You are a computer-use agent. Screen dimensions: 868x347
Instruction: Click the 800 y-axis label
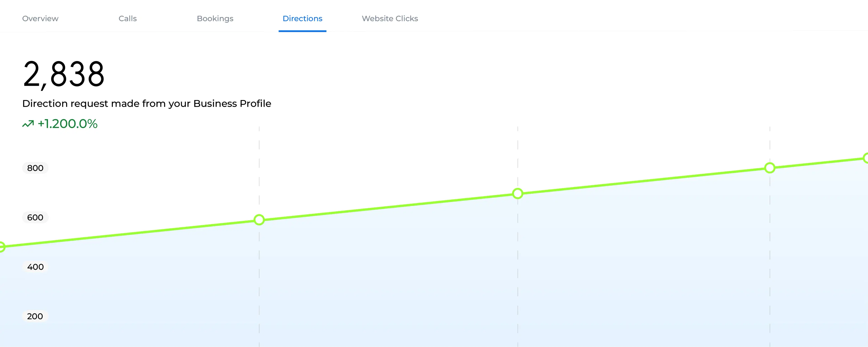pos(35,168)
